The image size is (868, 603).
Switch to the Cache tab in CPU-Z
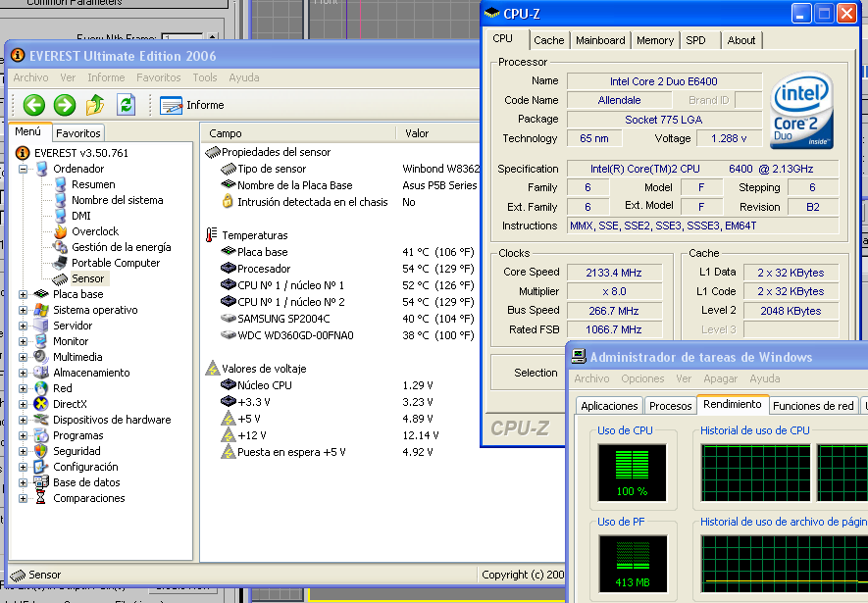pos(548,40)
